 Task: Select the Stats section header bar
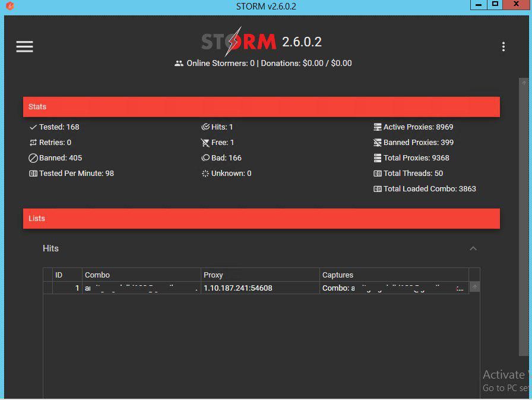[261, 107]
